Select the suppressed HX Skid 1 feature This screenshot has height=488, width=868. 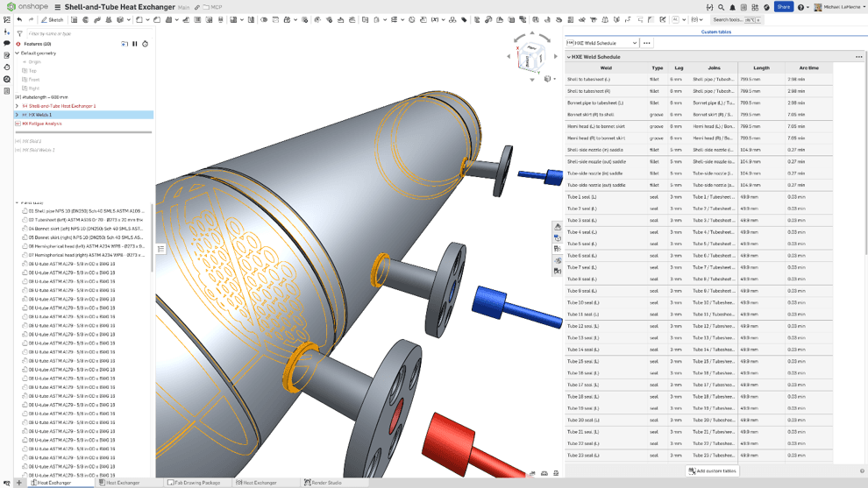(32, 141)
